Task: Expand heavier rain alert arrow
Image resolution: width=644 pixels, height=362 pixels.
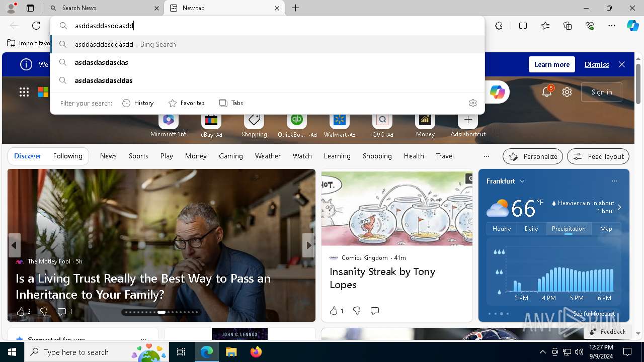Action: point(619,207)
